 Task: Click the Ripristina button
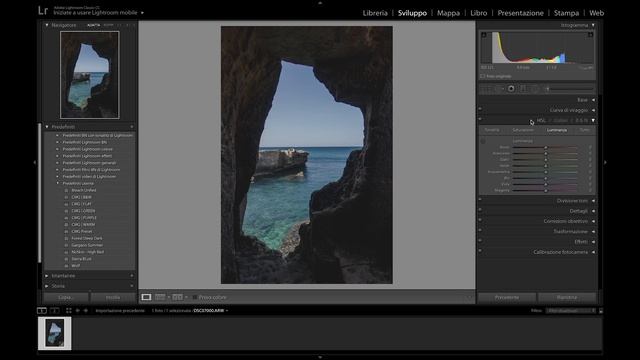567,298
